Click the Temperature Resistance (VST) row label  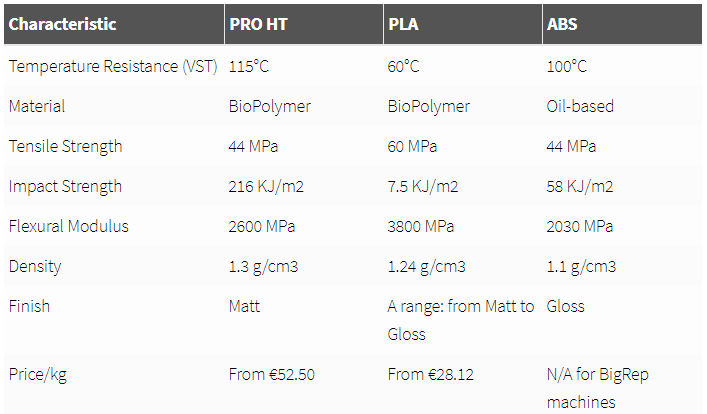[113, 66]
